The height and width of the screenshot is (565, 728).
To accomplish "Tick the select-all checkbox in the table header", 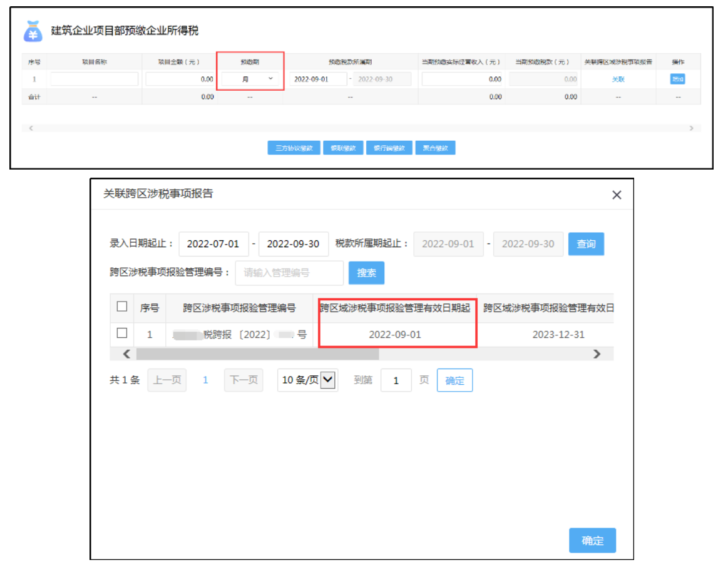I will click(122, 307).
